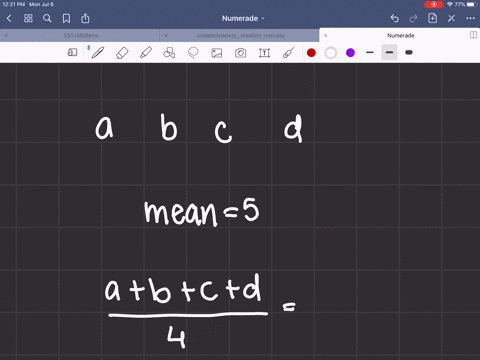Open the share/export menu
Screen dimensions: 480x360
coord(85,18)
